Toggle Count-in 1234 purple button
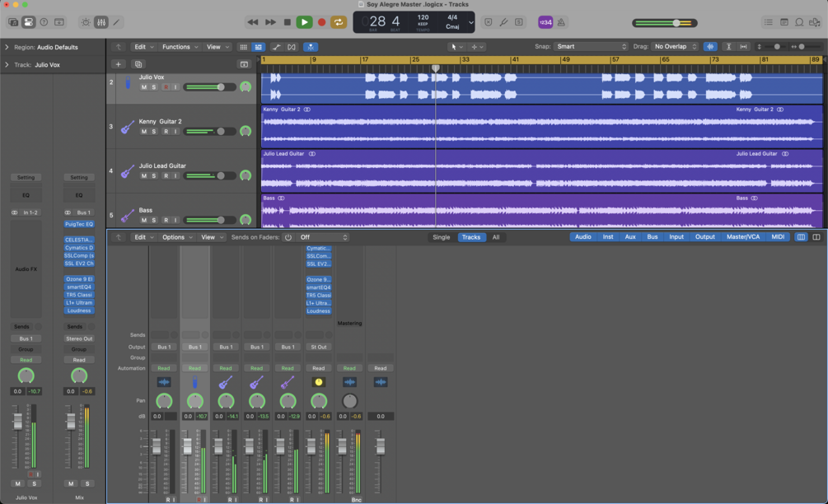The height and width of the screenshot is (504, 828). tap(545, 22)
